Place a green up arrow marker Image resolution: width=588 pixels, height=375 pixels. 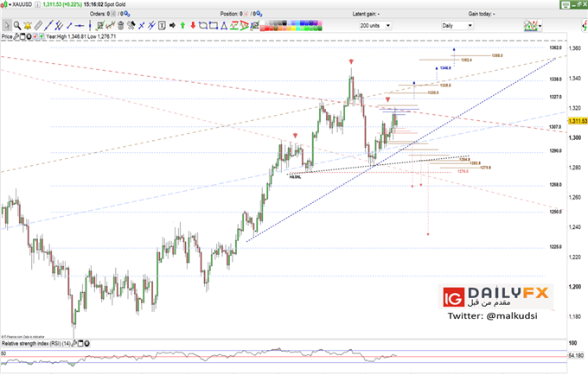tap(182, 25)
